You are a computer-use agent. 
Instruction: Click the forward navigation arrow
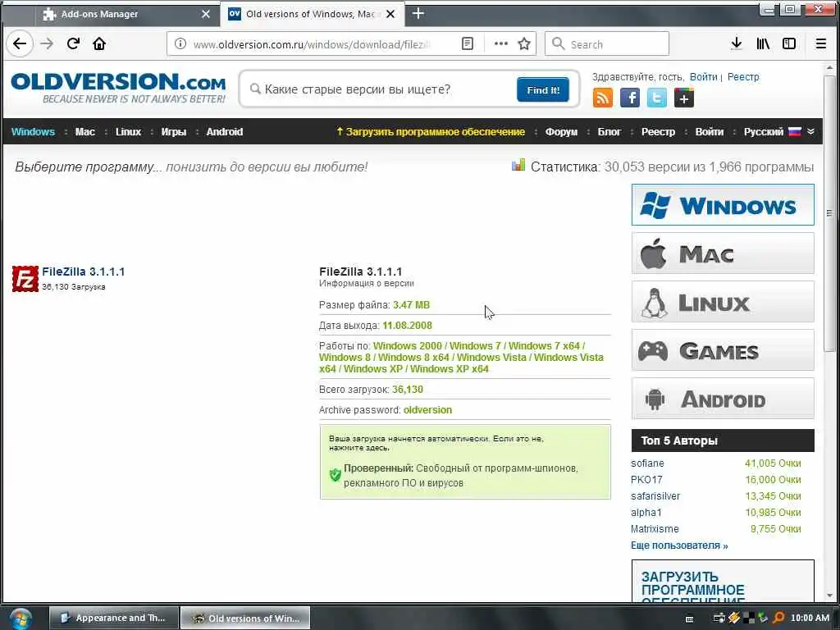point(47,44)
